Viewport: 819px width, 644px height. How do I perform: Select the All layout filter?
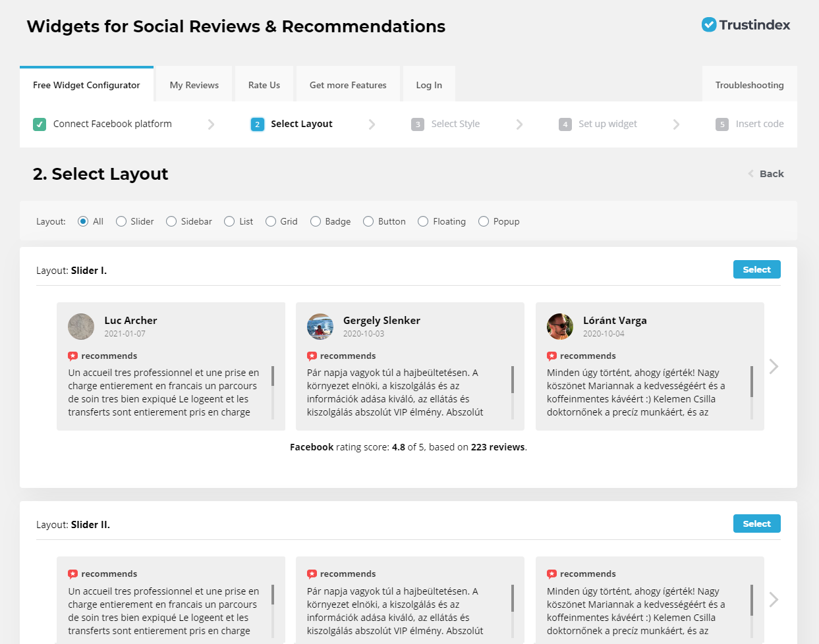coord(83,221)
